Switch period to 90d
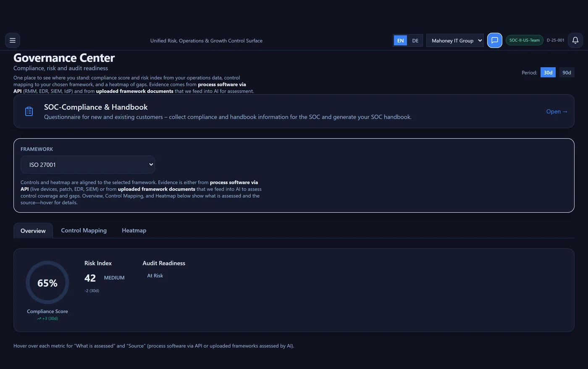Image resolution: width=588 pixels, height=369 pixels. click(566, 72)
